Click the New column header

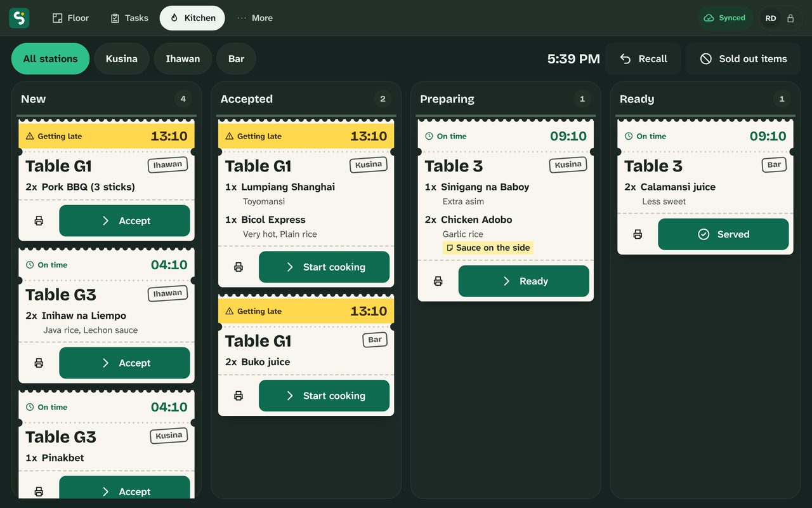click(34, 99)
